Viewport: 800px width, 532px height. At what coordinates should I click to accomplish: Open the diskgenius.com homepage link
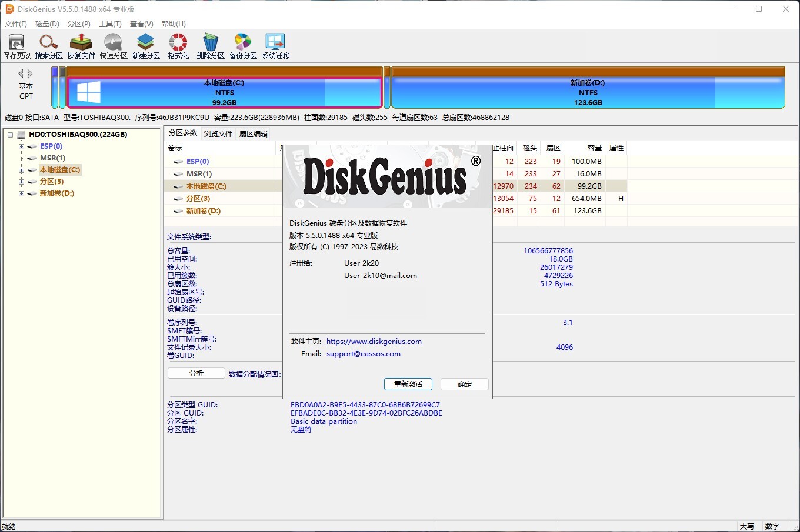tap(374, 342)
